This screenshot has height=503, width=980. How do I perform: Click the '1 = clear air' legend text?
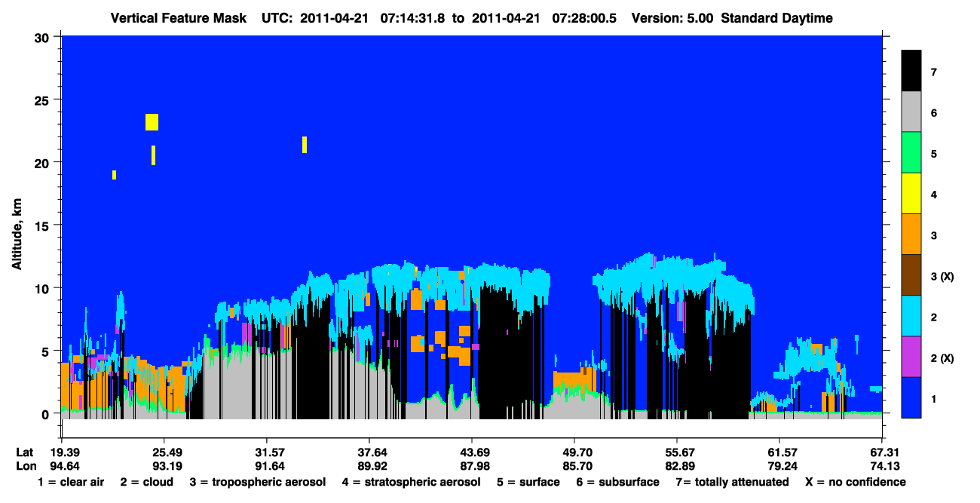71,482
